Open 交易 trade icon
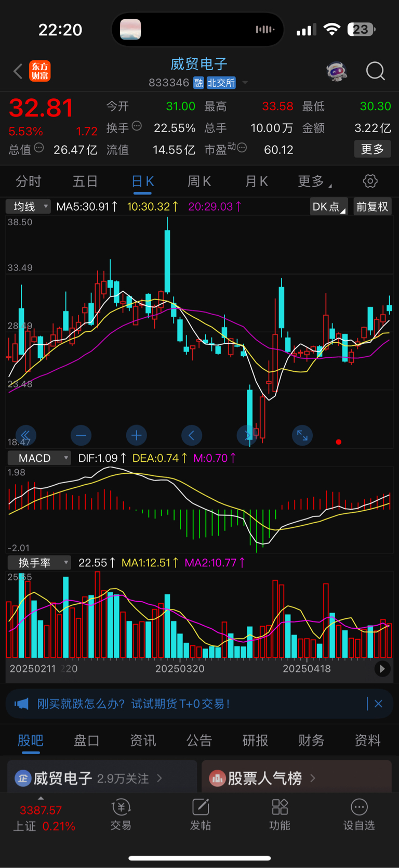Viewport: 399px width, 868px height. [121, 814]
